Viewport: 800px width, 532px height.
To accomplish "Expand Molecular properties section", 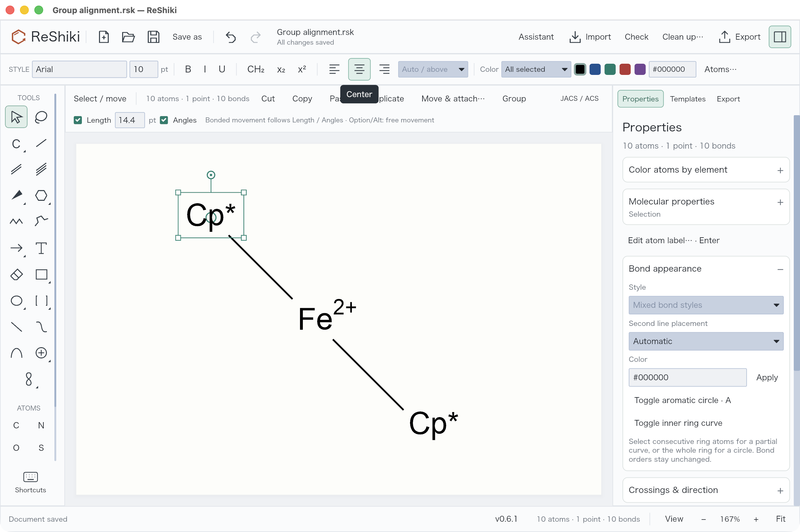I will (x=706, y=207).
